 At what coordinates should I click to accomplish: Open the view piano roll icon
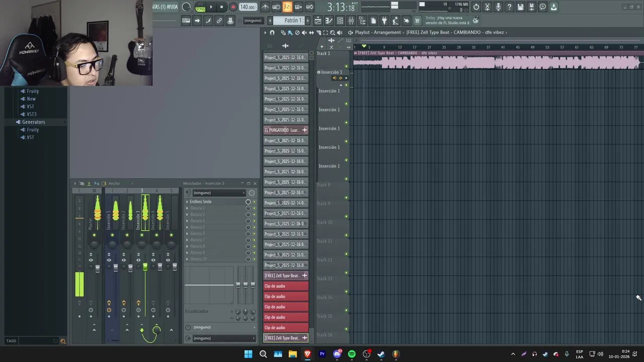click(329, 21)
